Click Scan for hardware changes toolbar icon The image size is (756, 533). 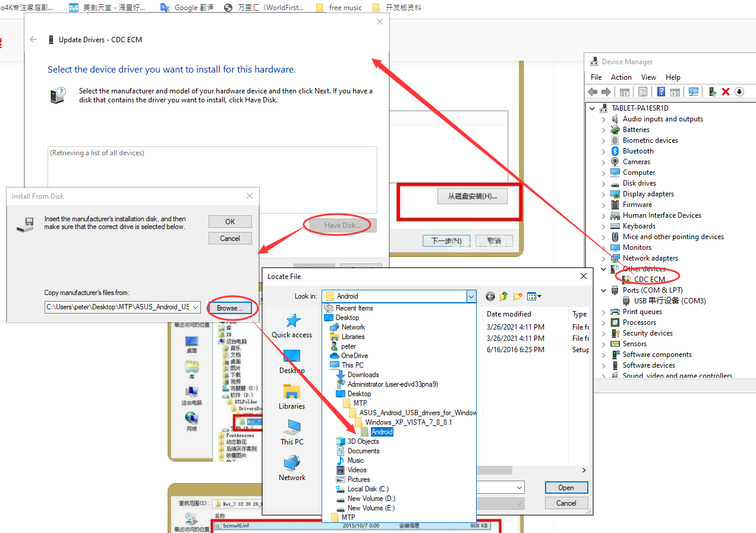click(x=693, y=92)
